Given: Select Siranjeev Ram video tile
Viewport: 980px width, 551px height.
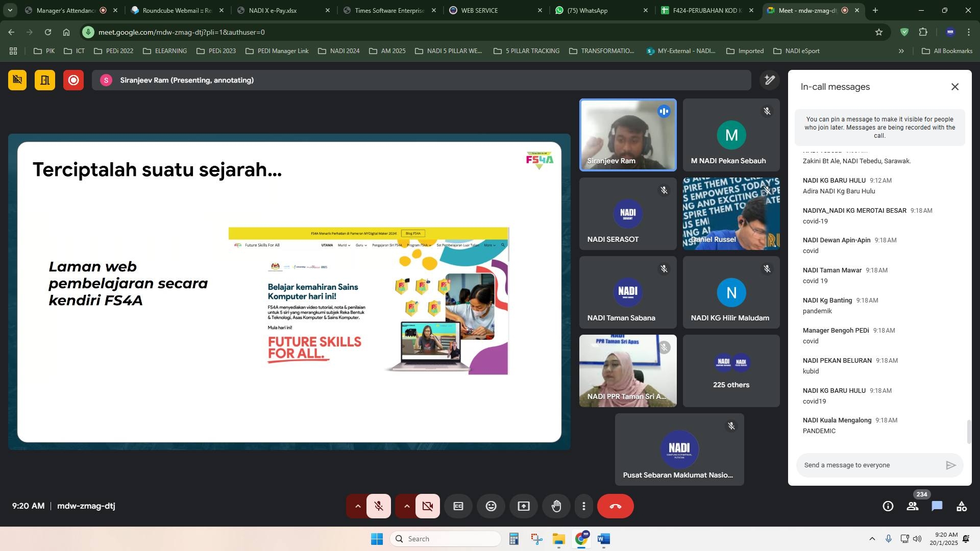Looking at the screenshot, I should coord(628,135).
